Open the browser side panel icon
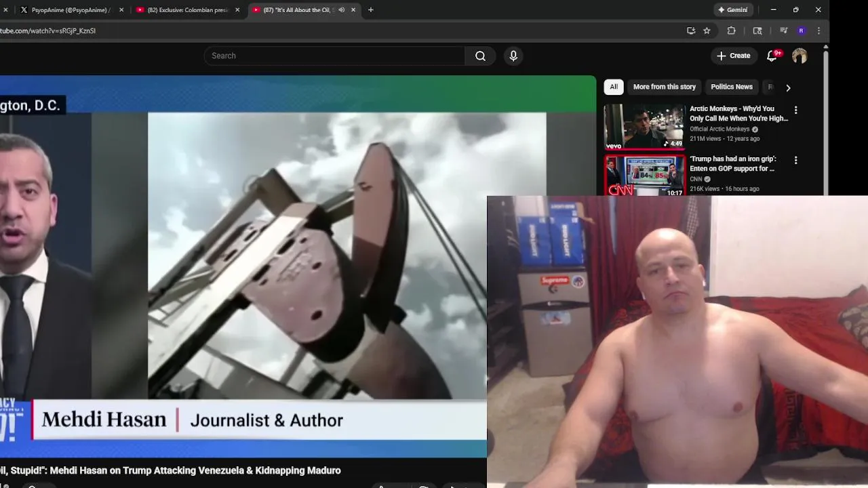The width and height of the screenshot is (868, 488). pyautogui.click(x=757, y=30)
